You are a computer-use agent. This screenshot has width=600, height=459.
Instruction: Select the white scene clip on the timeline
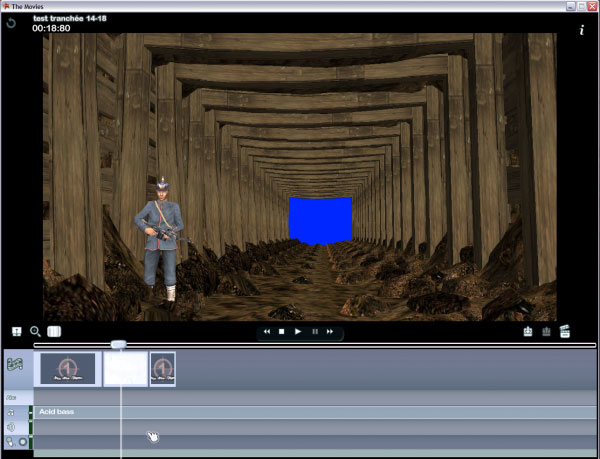(x=126, y=369)
